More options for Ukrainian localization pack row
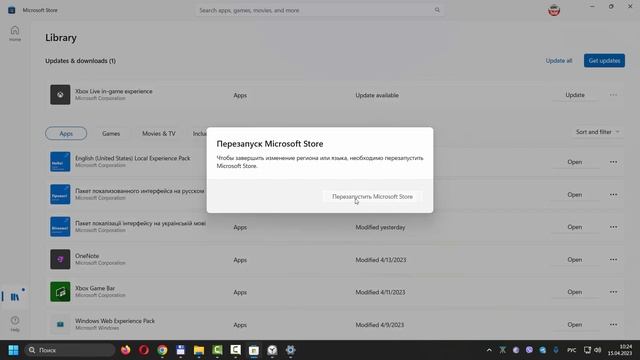Viewport: 640px width, 360px height. point(613,227)
